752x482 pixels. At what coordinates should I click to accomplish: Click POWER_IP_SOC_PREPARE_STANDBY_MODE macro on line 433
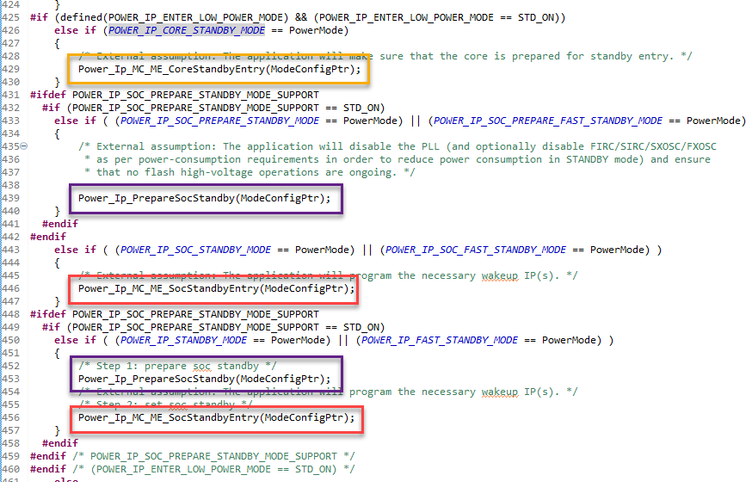(220, 120)
